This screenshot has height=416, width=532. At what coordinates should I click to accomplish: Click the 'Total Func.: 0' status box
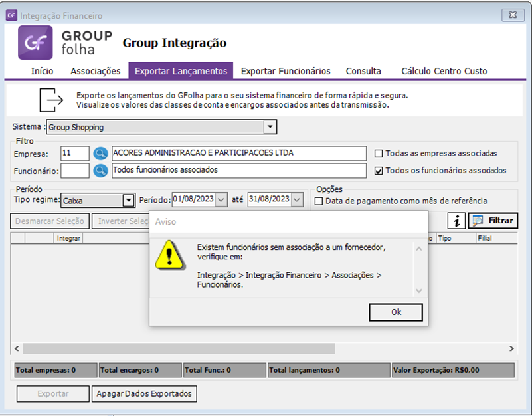224,370
